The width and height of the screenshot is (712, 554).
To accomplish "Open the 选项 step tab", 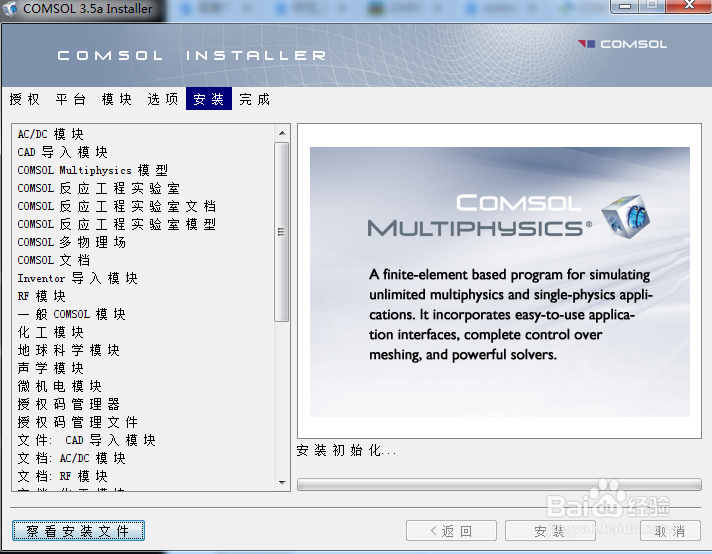I will (x=163, y=99).
